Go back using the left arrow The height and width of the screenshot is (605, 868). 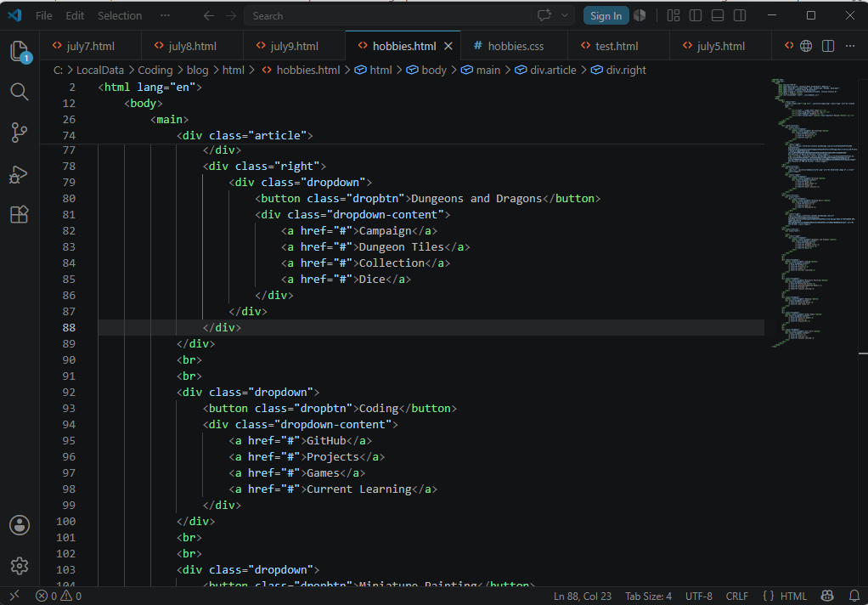click(209, 15)
